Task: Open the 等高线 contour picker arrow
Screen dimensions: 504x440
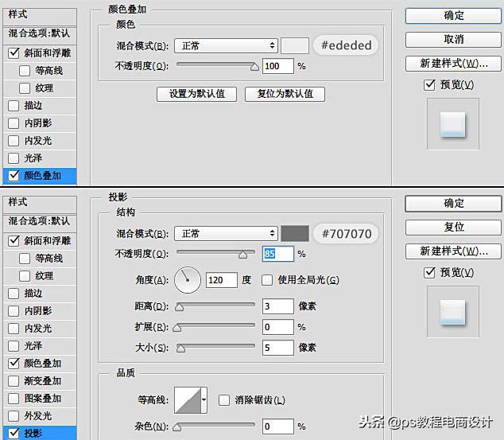Action: (x=204, y=399)
